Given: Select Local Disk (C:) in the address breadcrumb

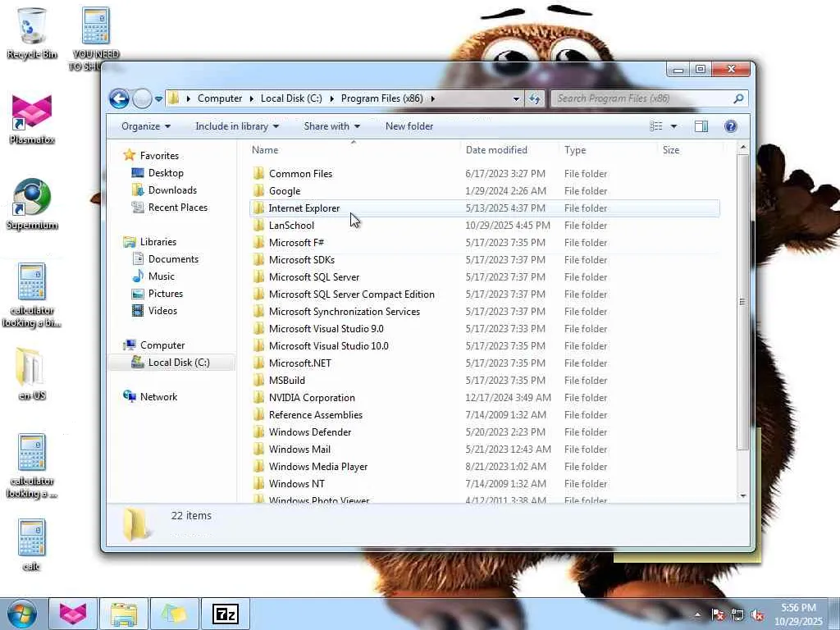Looking at the screenshot, I should 291,98.
